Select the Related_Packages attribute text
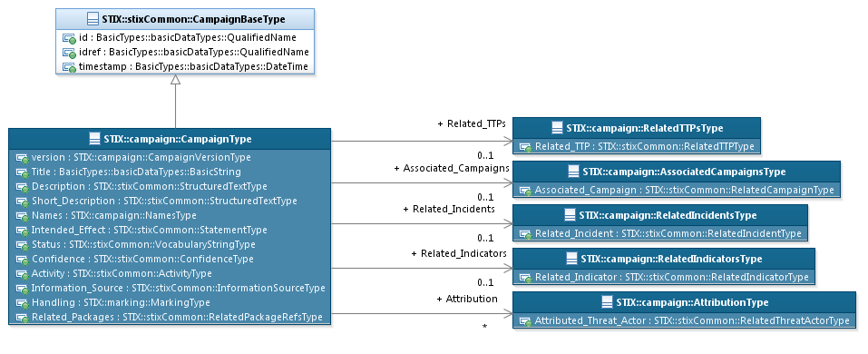 (177, 318)
